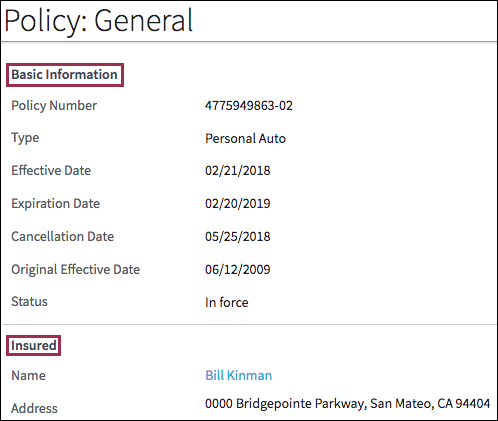498x421 pixels.
Task: Click the Type field label
Action: 25,138
